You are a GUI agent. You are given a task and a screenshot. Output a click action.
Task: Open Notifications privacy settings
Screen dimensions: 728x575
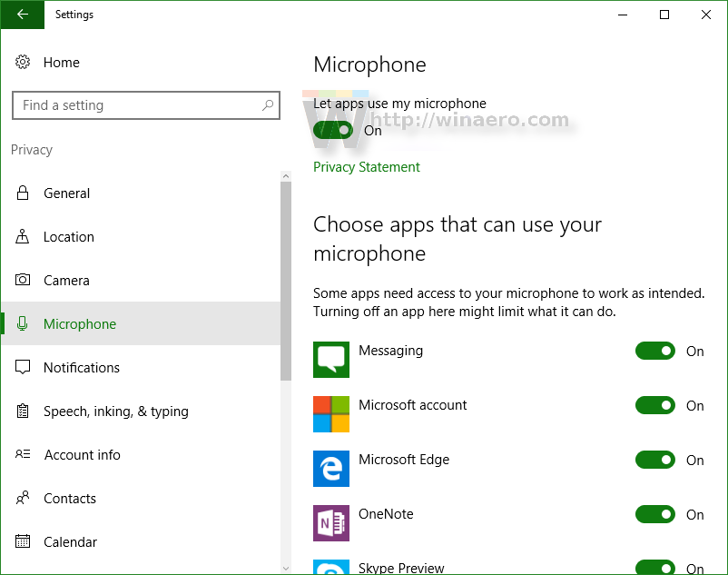pyautogui.click(x=141, y=367)
